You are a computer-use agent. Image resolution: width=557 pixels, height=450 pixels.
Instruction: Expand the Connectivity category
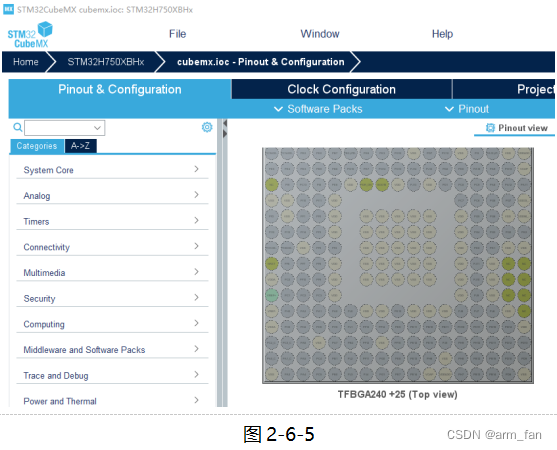click(112, 247)
